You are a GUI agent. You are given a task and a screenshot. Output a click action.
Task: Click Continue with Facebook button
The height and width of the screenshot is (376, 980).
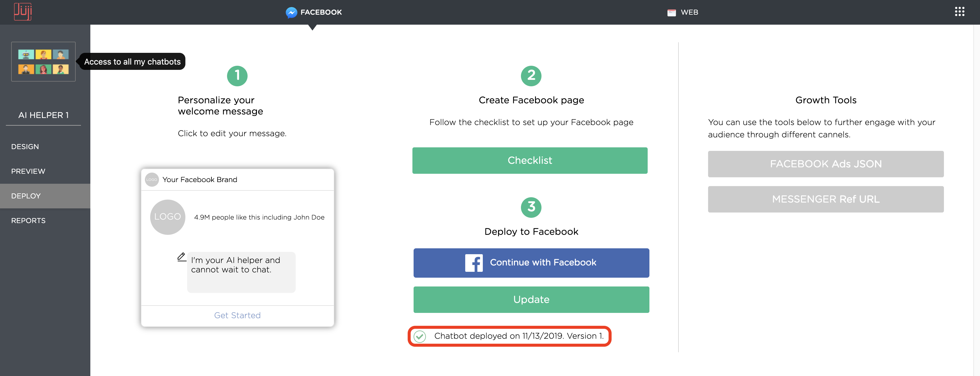(531, 263)
